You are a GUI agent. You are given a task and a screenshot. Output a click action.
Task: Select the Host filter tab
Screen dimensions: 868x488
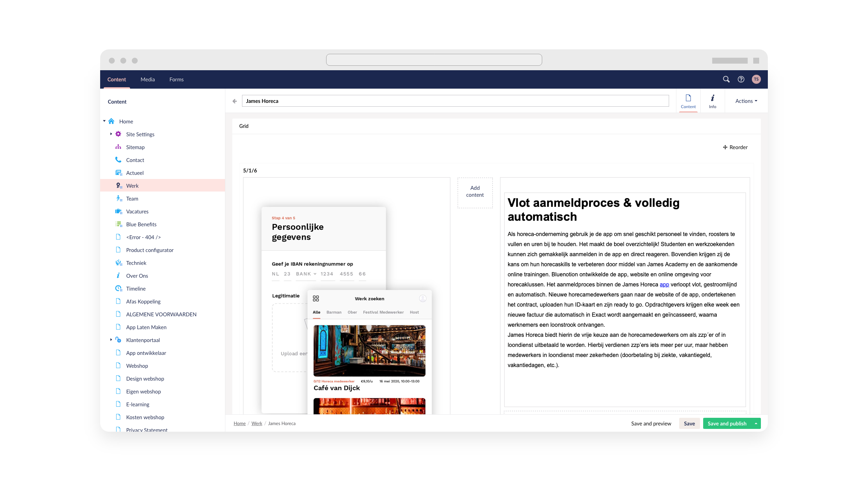[x=414, y=312]
